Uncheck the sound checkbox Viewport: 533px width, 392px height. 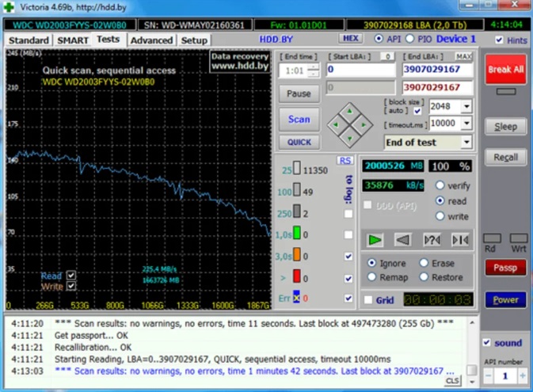(x=488, y=343)
